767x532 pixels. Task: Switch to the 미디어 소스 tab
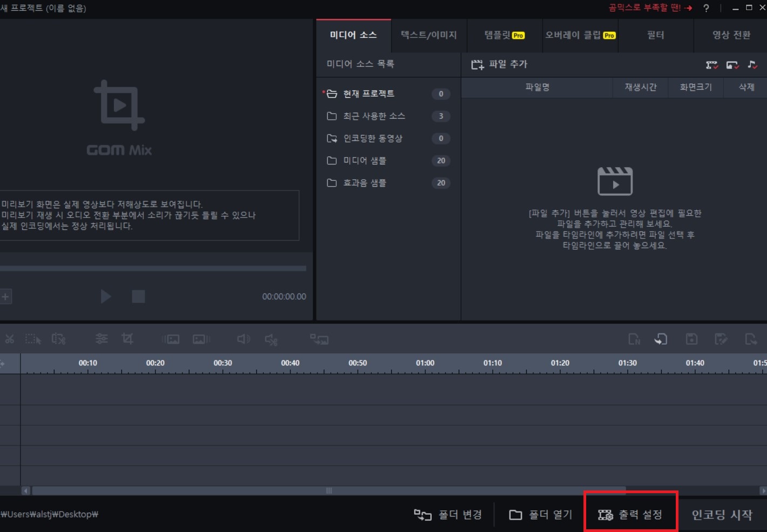354,35
